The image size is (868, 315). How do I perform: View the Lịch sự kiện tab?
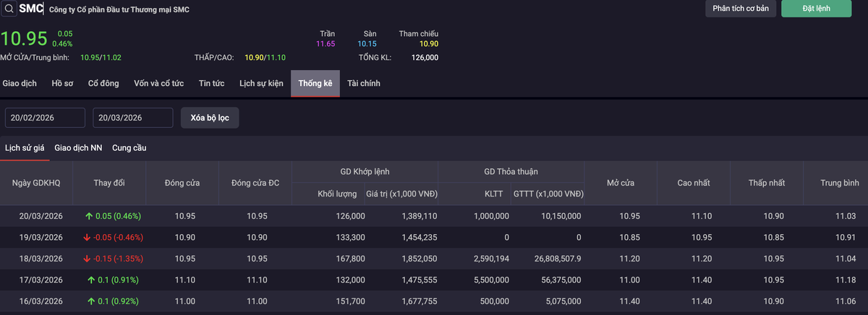[261, 84]
